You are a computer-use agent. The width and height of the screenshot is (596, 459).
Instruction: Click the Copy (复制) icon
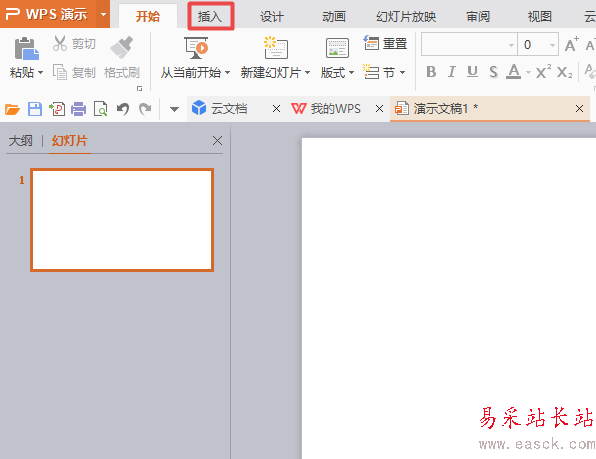[x=60, y=72]
